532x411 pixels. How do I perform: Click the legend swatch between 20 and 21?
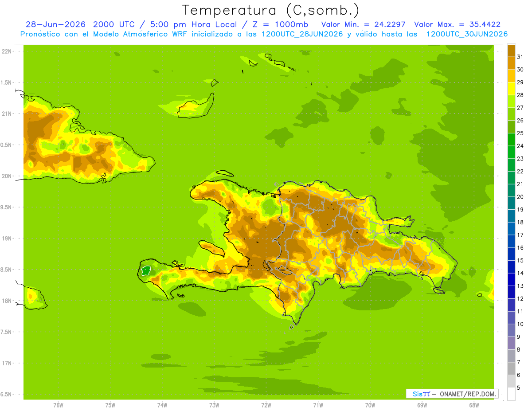(x=511, y=190)
